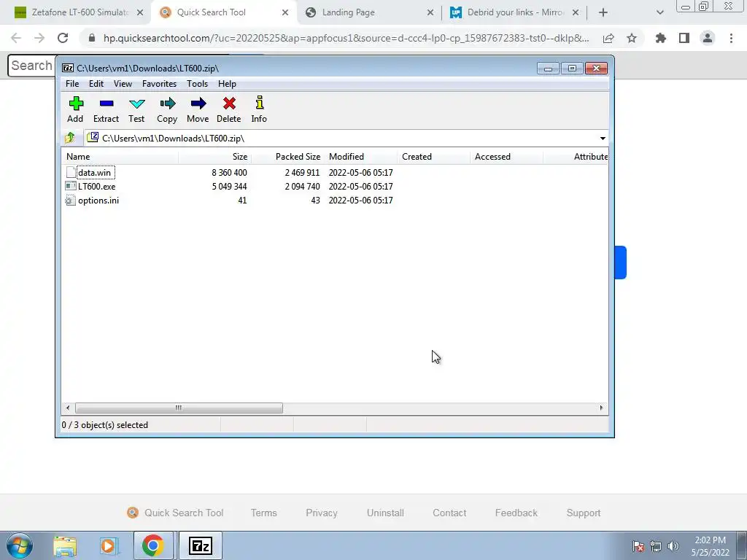Viewport: 747px width, 560px height.
Task: Open the File menu in 7-Zip
Action: [x=72, y=84]
